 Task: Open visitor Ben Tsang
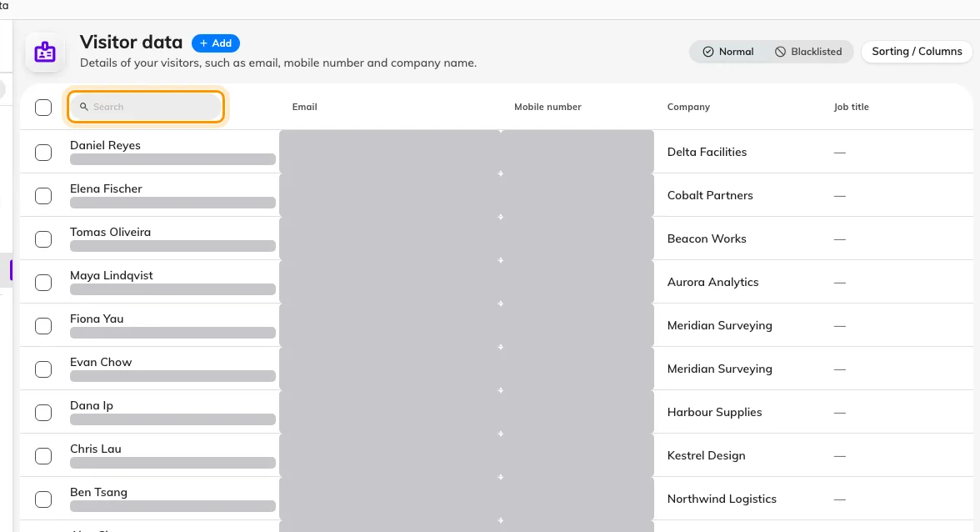pos(98,492)
